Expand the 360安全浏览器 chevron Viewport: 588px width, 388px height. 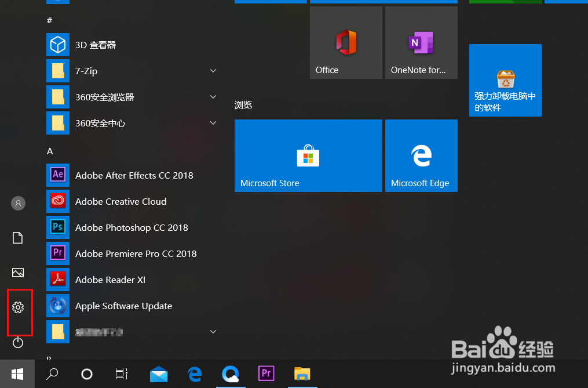(x=213, y=97)
